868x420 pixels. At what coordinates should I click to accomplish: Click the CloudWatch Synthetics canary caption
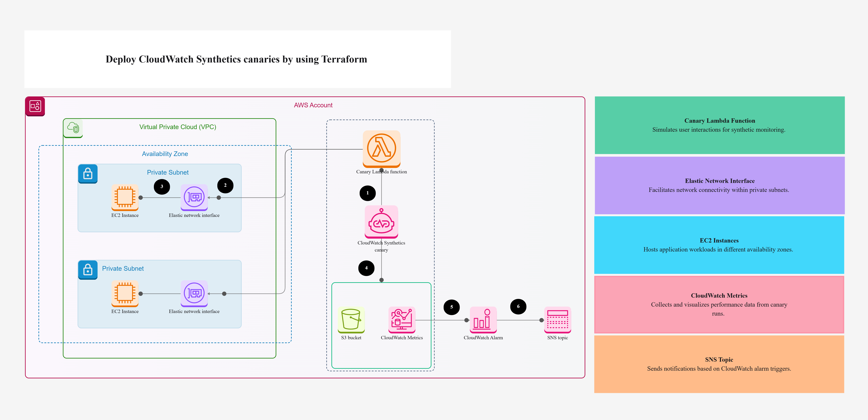click(381, 246)
